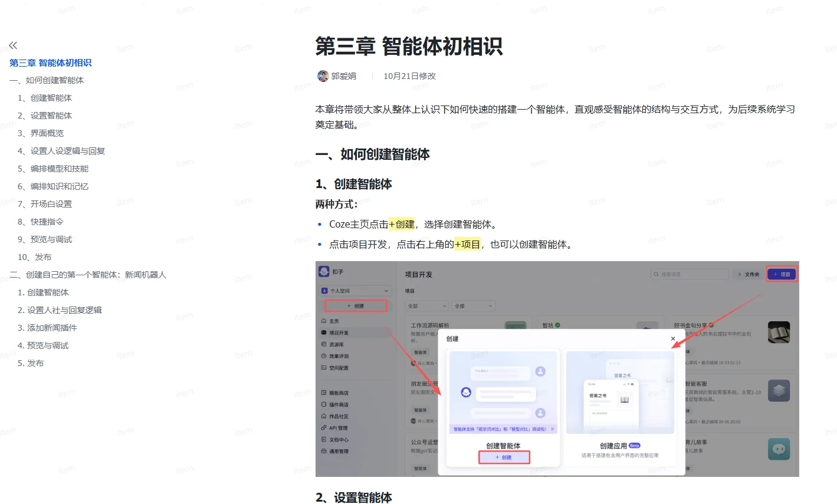Open 主页 via the home icon
Viewport: 837px width, 504px height.
click(323, 321)
